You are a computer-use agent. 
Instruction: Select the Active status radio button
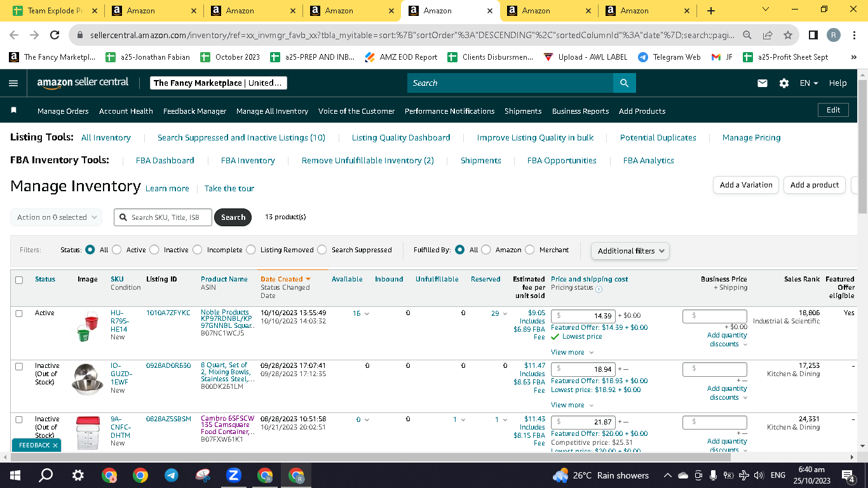116,250
